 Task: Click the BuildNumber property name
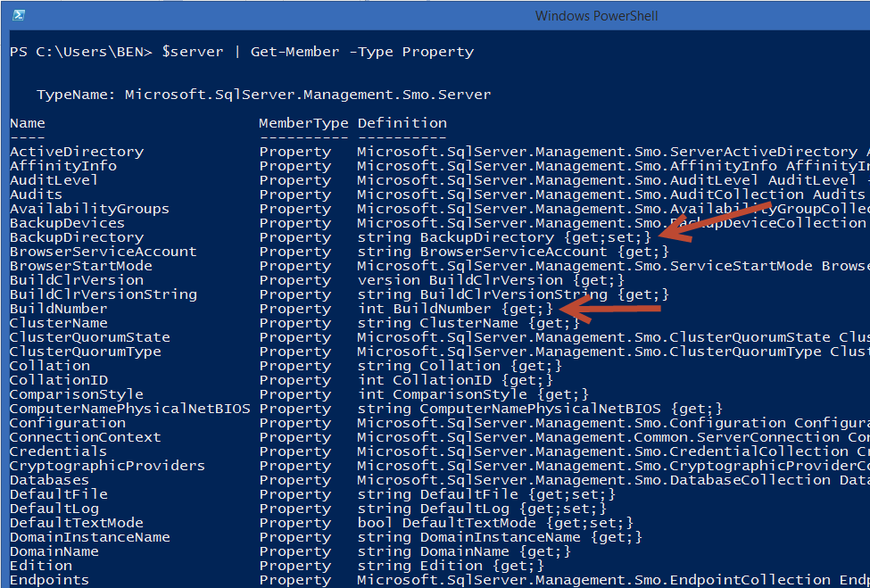point(59,309)
